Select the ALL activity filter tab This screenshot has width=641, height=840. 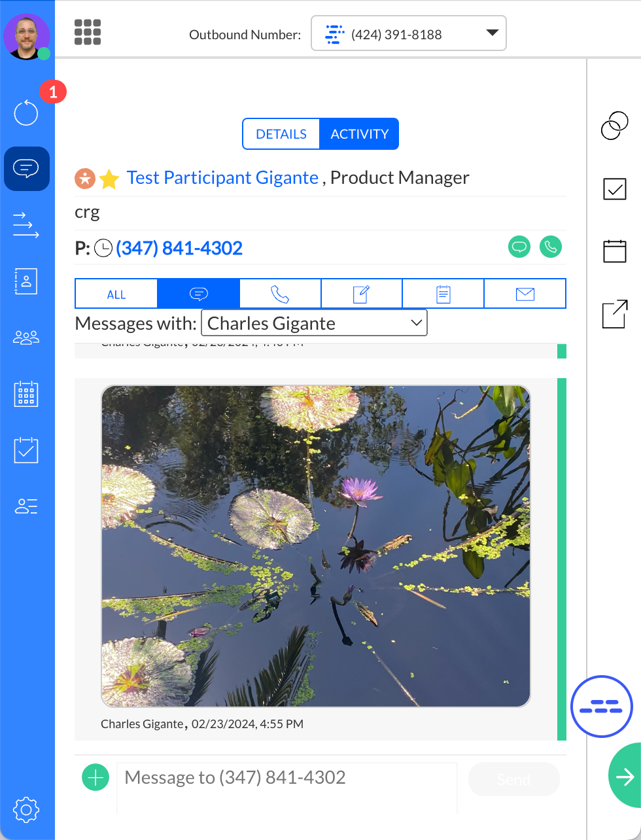click(x=116, y=294)
